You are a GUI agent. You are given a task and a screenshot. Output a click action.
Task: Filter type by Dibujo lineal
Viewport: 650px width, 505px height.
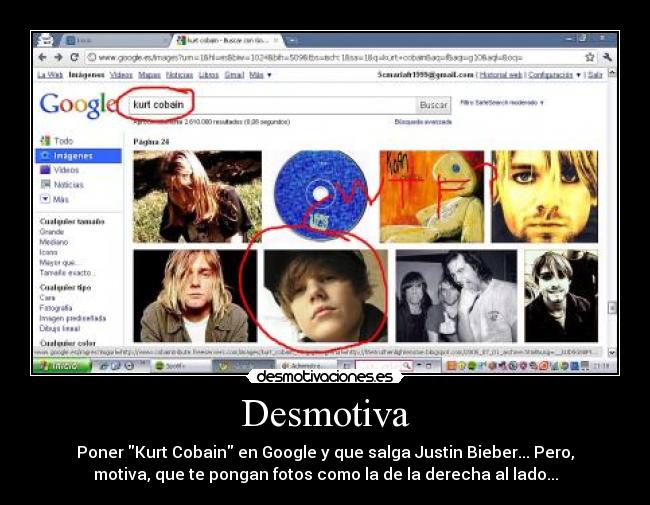pyautogui.click(x=60, y=328)
